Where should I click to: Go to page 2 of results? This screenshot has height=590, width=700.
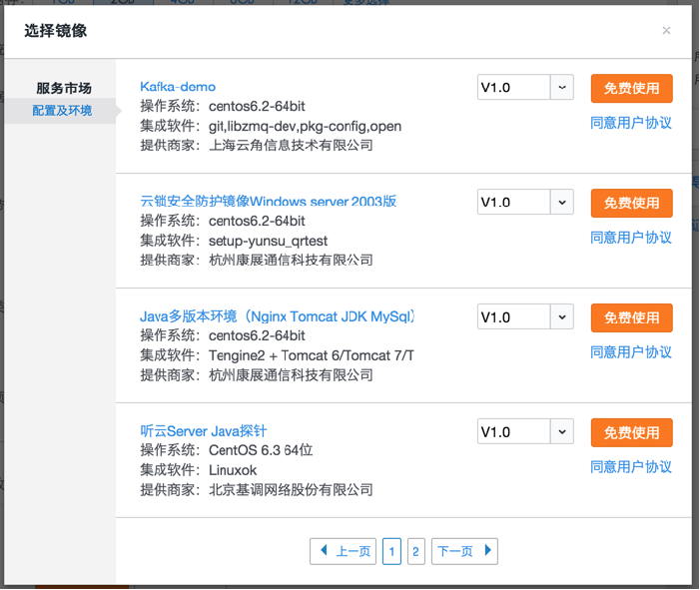pyautogui.click(x=416, y=551)
